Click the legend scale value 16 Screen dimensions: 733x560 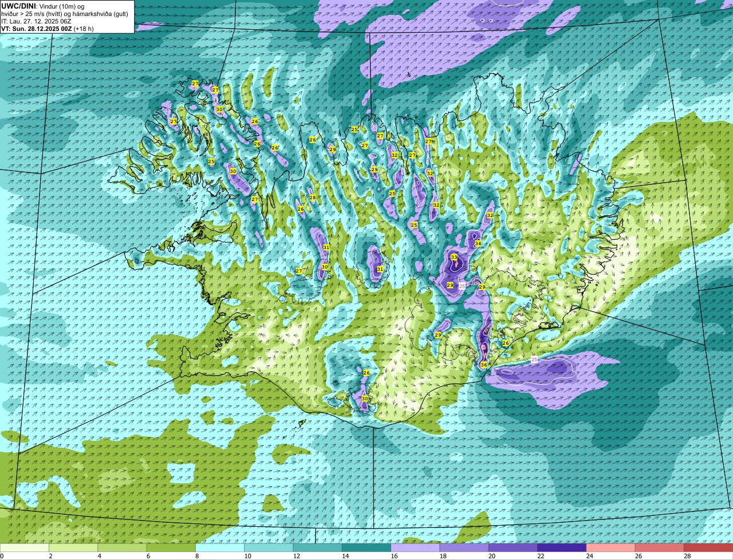click(394, 556)
